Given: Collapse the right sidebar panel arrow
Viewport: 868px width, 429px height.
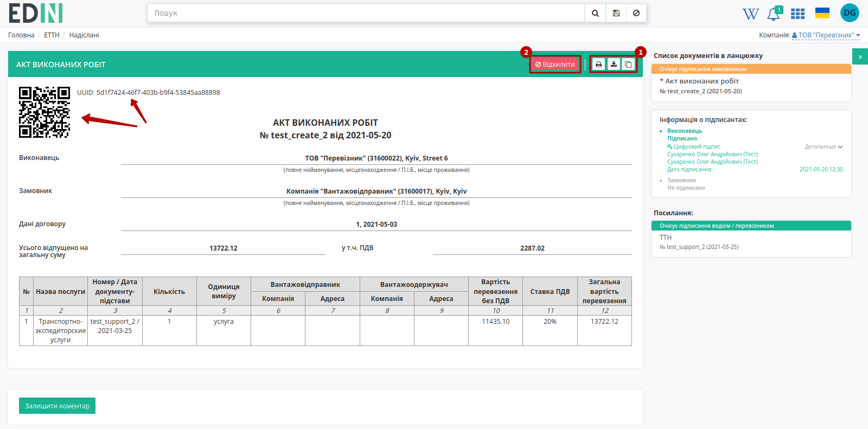Looking at the screenshot, I should (860, 56).
